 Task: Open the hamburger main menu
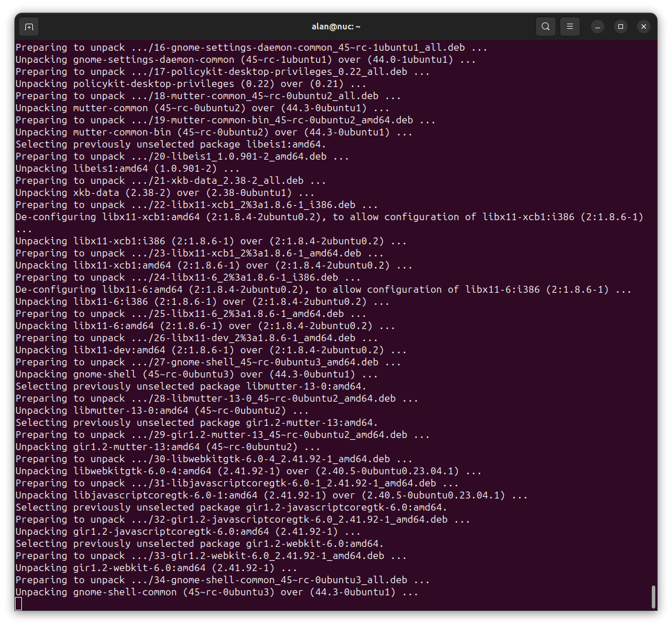569,27
